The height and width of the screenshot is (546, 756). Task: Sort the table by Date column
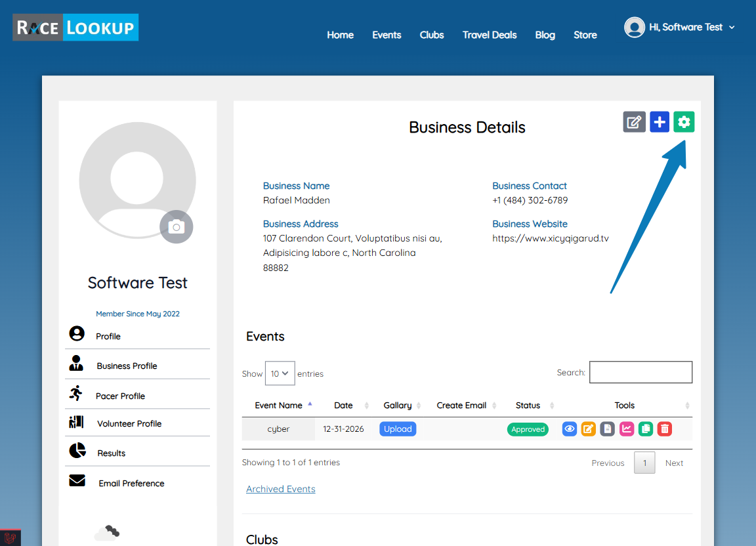[343, 406]
